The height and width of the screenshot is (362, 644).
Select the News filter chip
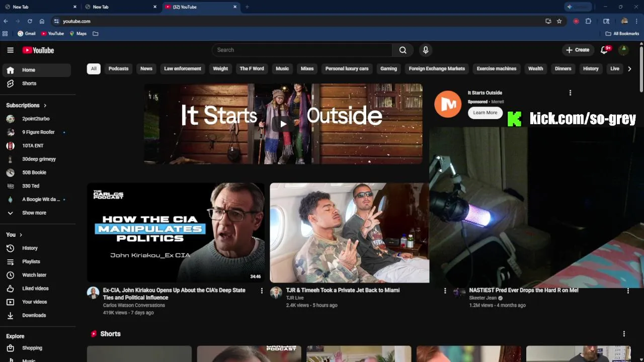146,68
